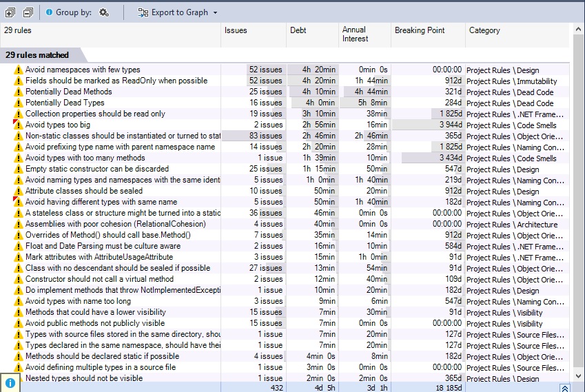Select rule Types declared in the same namespace
Viewport: 585px width, 392px height.
123,345
